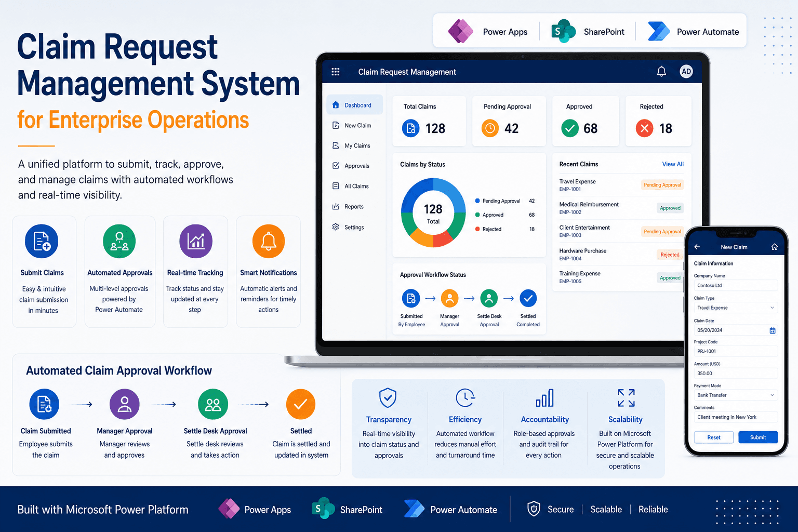Select New Claim in sidebar
The image size is (798, 532).
coord(355,125)
